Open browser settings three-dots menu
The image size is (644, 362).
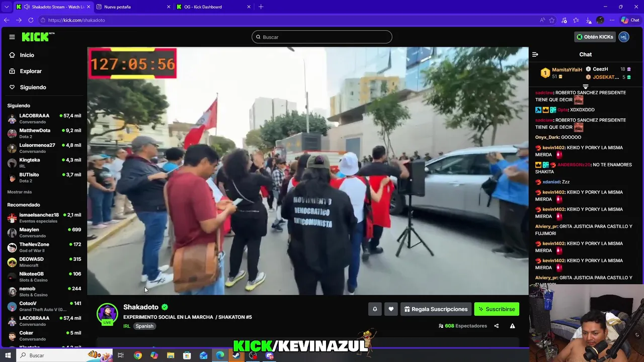[x=612, y=20]
